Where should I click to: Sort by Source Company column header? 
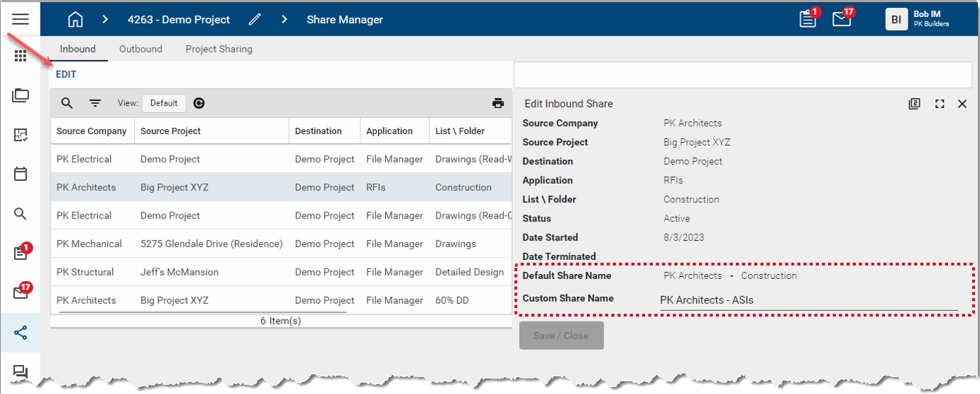(92, 131)
